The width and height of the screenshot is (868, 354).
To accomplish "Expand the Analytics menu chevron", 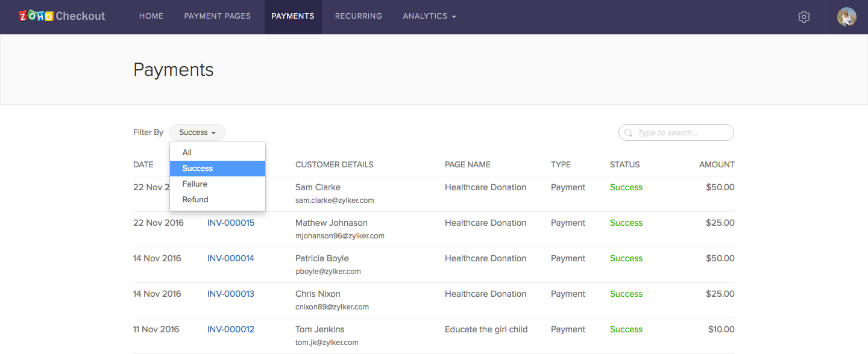I will tap(453, 16).
